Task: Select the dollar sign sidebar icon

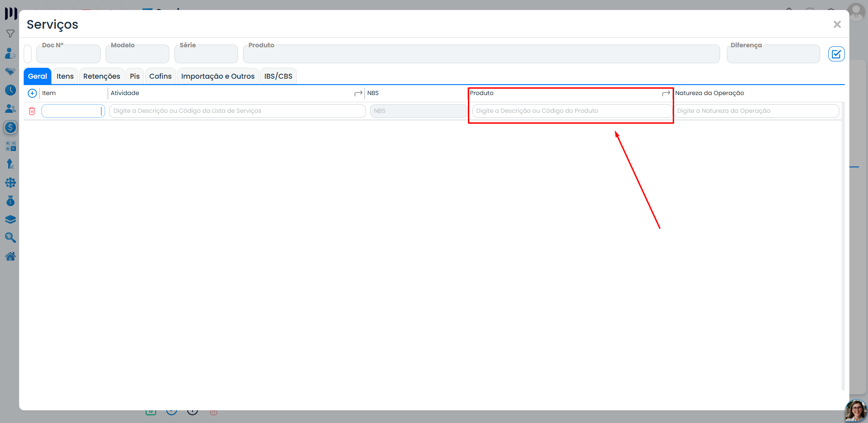Action: (10, 127)
